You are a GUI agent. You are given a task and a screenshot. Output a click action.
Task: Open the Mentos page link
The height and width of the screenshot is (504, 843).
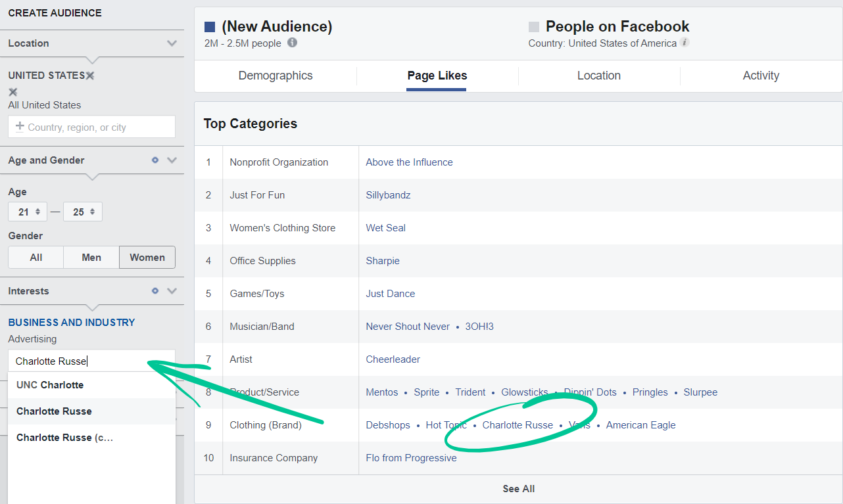(x=382, y=392)
